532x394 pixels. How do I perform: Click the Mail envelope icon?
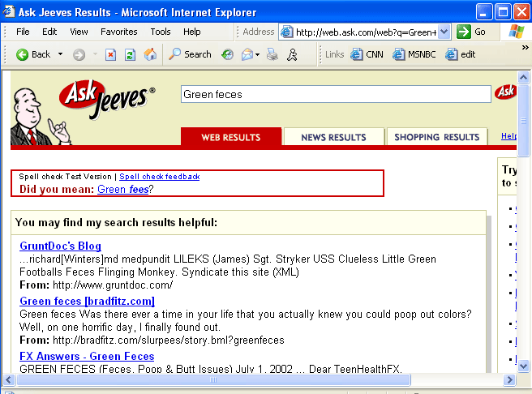(x=247, y=54)
